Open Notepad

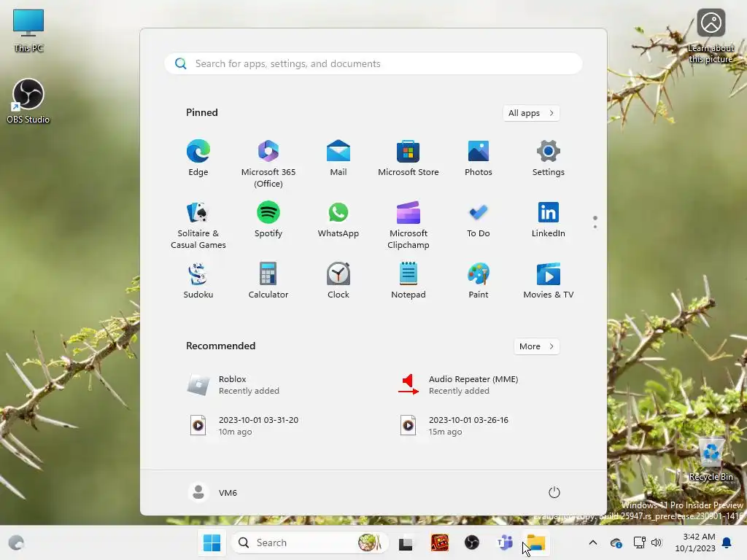tap(409, 281)
